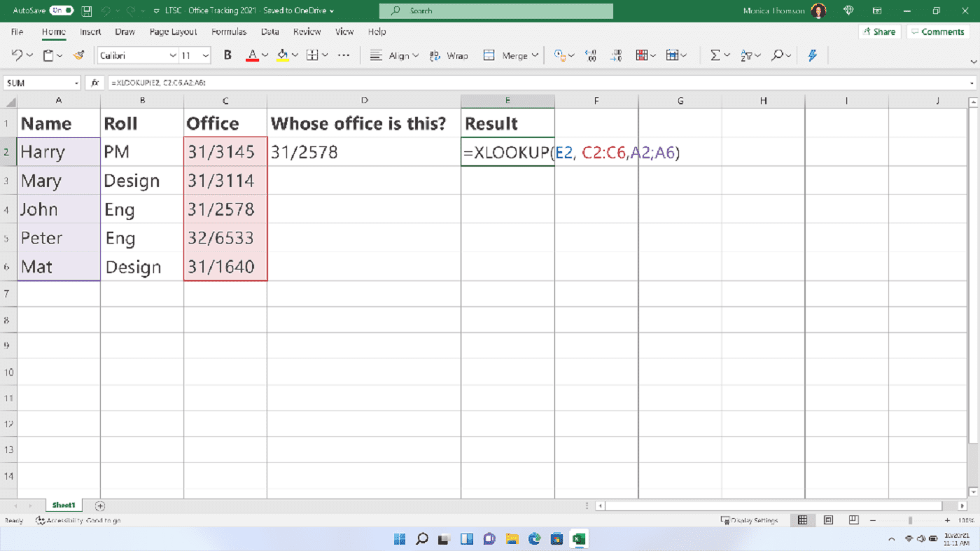Screen dimensions: 980x551
Task: Activate Page Break Preview view
Action: [x=853, y=519]
